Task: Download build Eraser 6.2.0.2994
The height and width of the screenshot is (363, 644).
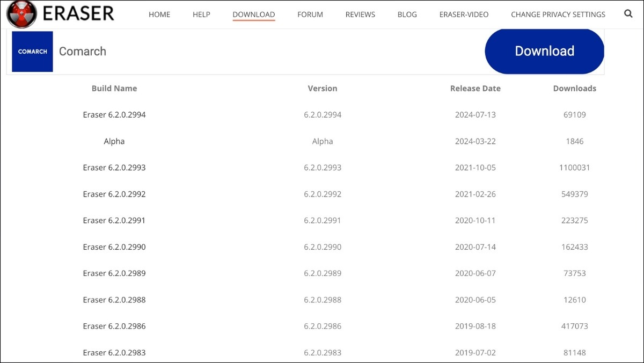Action: 114,115
